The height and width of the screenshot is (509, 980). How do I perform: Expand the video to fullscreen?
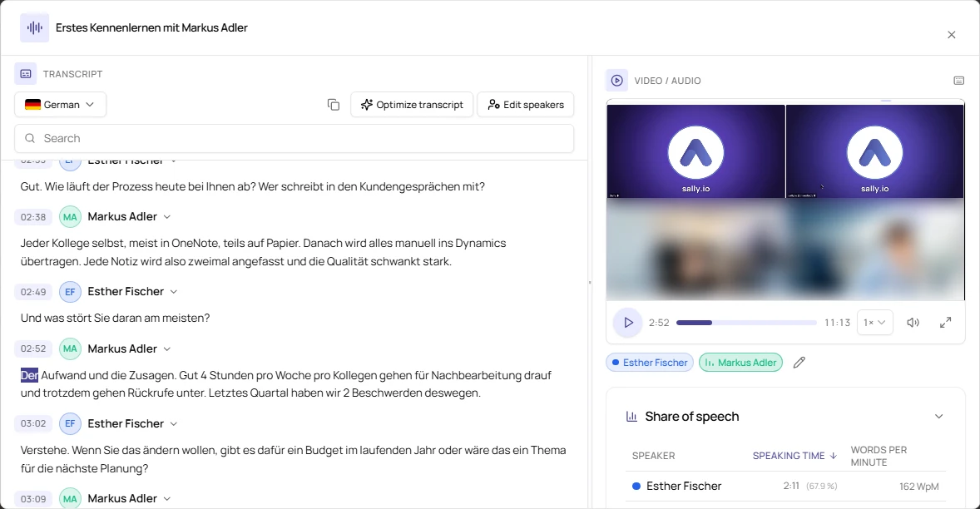coord(946,322)
